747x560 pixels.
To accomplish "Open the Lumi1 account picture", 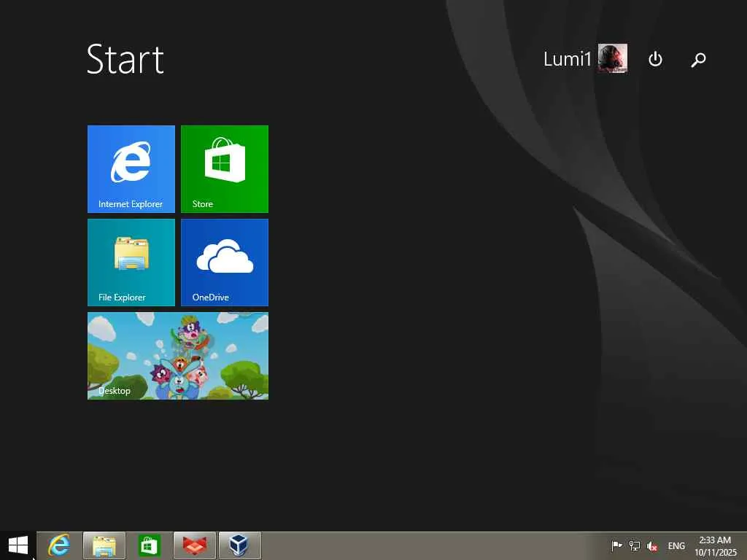I will [x=613, y=58].
